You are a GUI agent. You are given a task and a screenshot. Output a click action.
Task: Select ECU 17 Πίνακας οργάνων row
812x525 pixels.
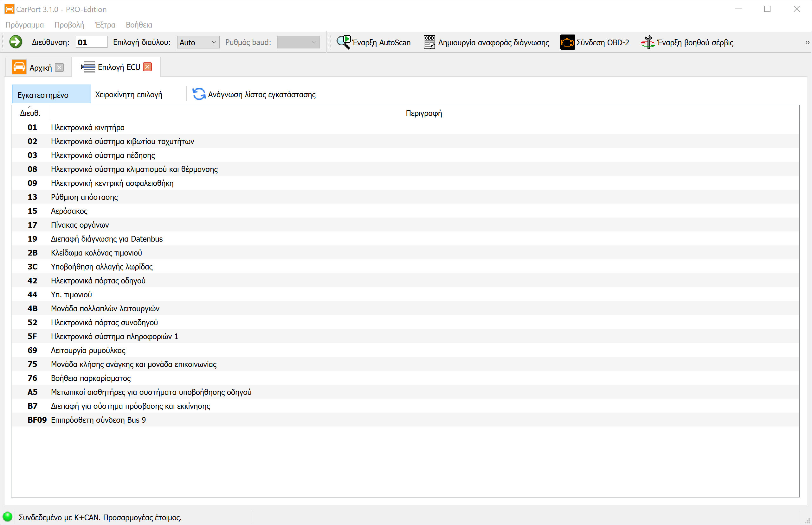[x=80, y=225]
